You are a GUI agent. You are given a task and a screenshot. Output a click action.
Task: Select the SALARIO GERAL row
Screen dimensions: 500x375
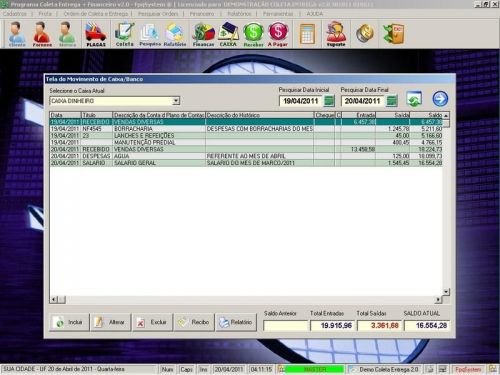point(246,163)
